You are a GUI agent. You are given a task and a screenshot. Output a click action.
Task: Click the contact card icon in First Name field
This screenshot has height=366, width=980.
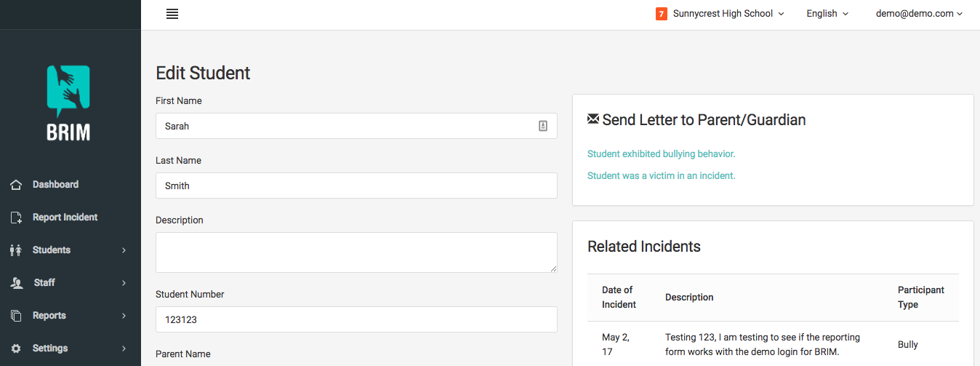tap(542, 126)
